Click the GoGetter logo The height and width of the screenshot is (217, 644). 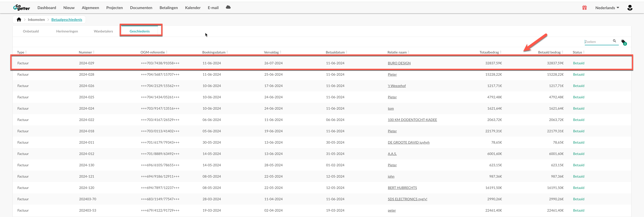point(22,8)
